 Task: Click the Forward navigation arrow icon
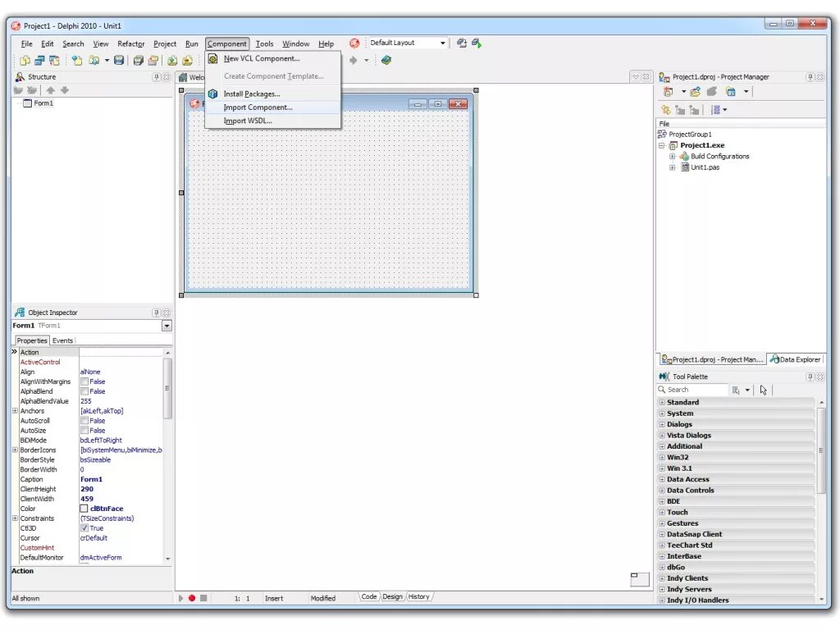[x=353, y=61]
